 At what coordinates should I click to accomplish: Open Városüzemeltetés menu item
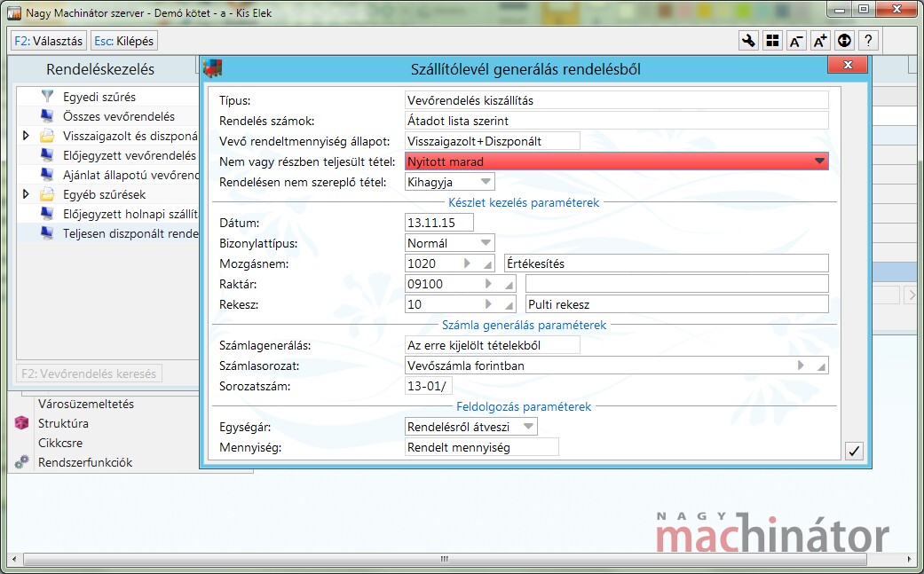[x=86, y=404]
